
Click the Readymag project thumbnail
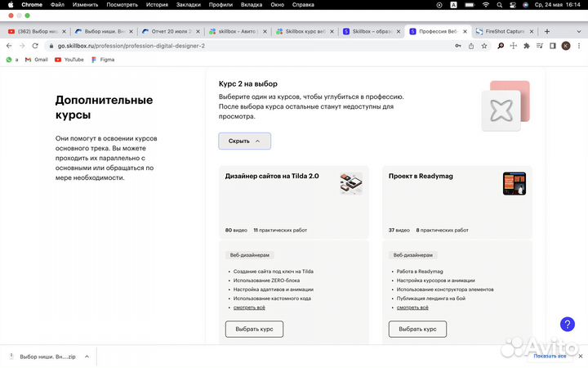pos(514,184)
